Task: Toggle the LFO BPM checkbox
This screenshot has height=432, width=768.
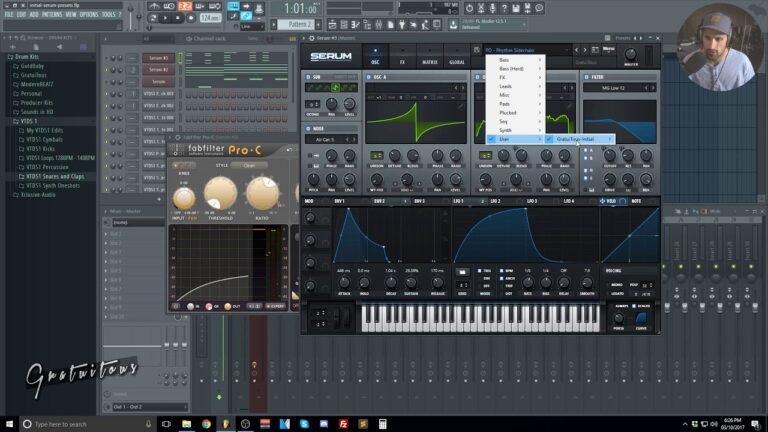Action: (x=502, y=271)
